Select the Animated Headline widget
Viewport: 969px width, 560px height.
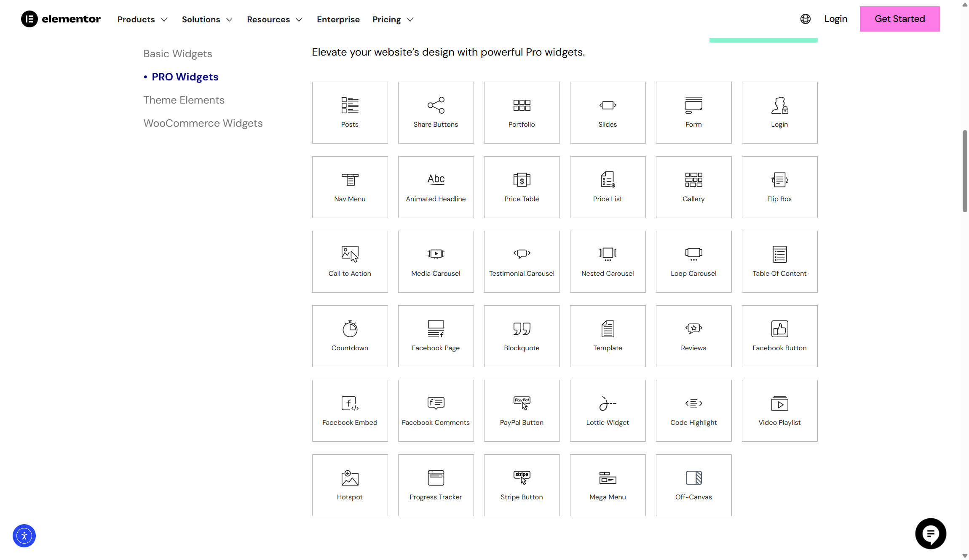pyautogui.click(x=436, y=187)
